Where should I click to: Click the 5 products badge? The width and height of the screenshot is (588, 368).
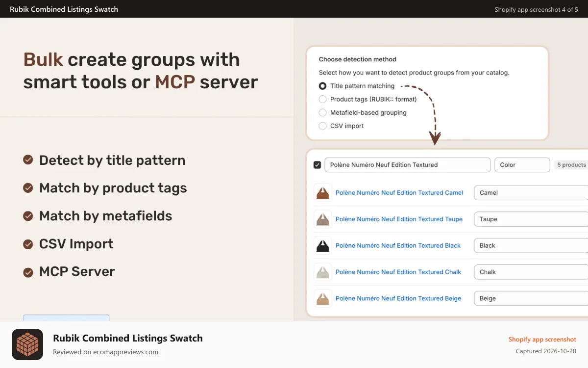click(571, 165)
